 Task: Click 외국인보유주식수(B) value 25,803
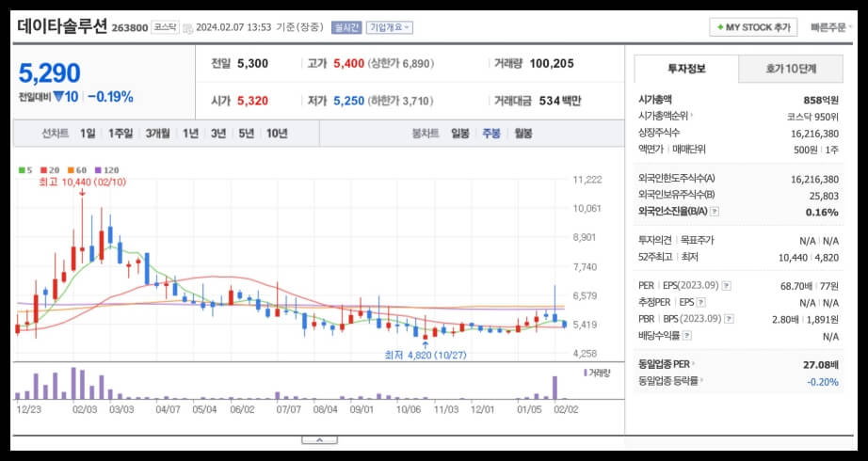(x=823, y=196)
